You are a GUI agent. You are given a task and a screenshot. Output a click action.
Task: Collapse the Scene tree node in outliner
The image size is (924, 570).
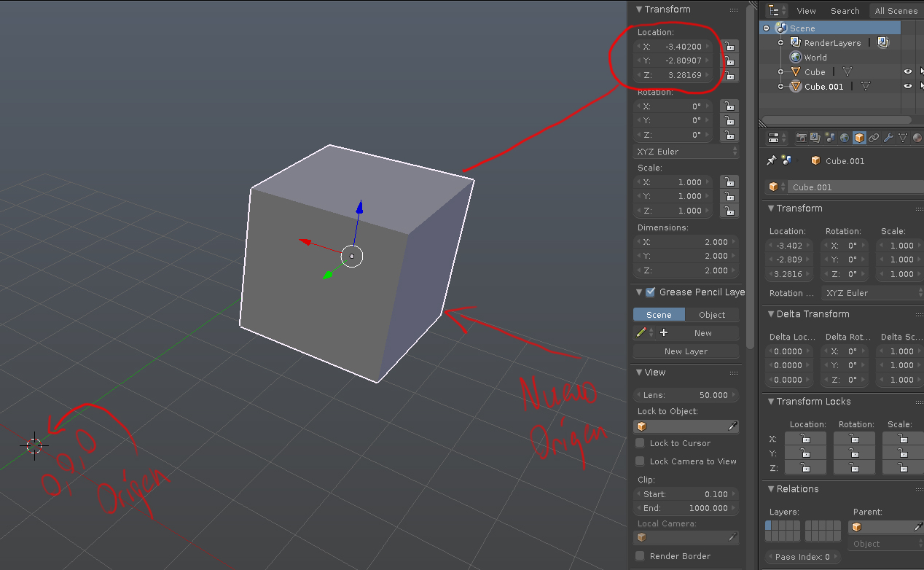pos(766,28)
